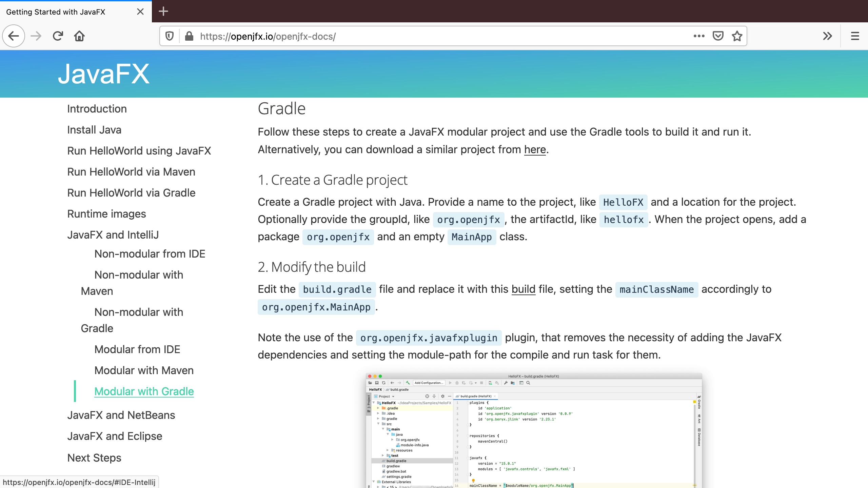Click the Firefox back navigation arrow
Viewport: 868px width, 488px height.
[x=13, y=36]
